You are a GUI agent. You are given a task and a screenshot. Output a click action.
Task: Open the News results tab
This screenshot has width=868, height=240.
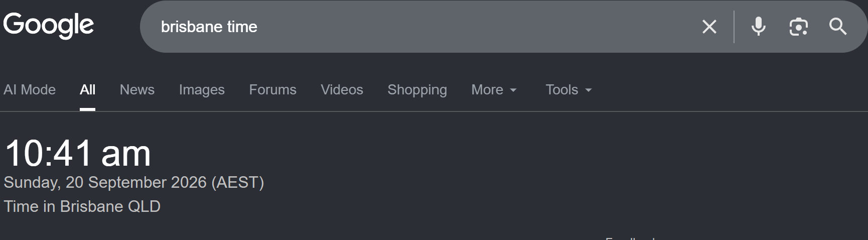point(137,89)
